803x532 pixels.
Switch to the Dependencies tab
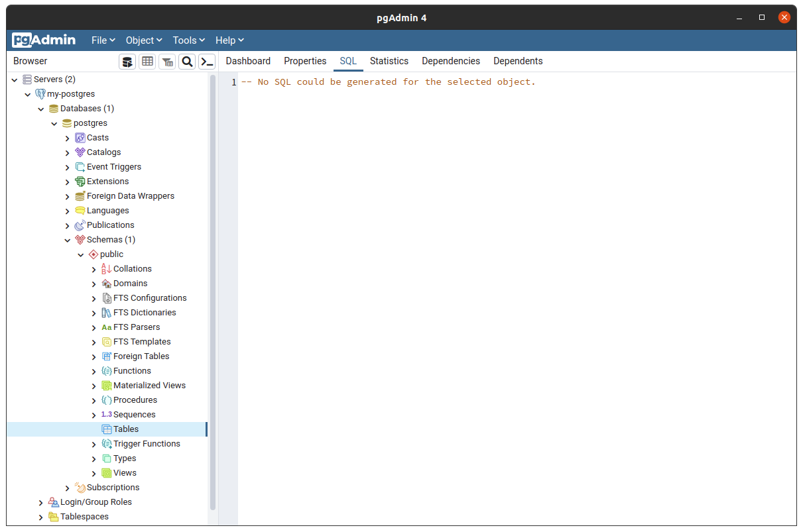click(x=451, y=61)
